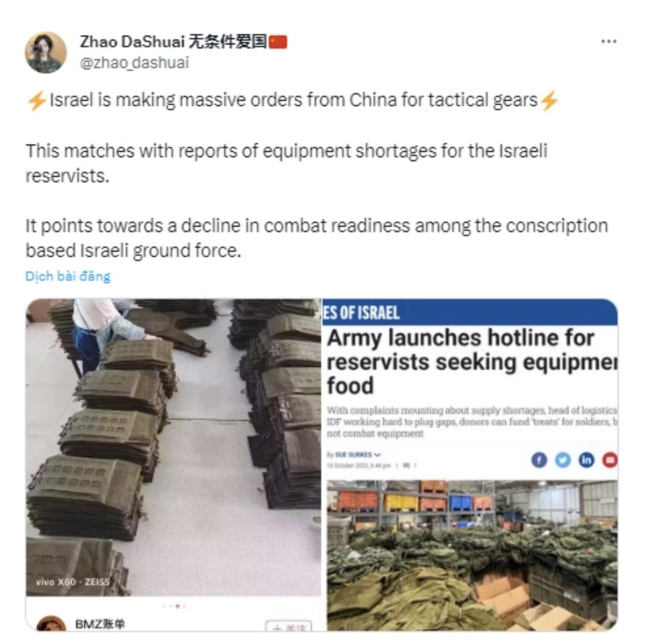Image resolution: width=666 pixels, height=644 pixels.
Task: Click the BMZ user avatar
Action: (51, 623)
